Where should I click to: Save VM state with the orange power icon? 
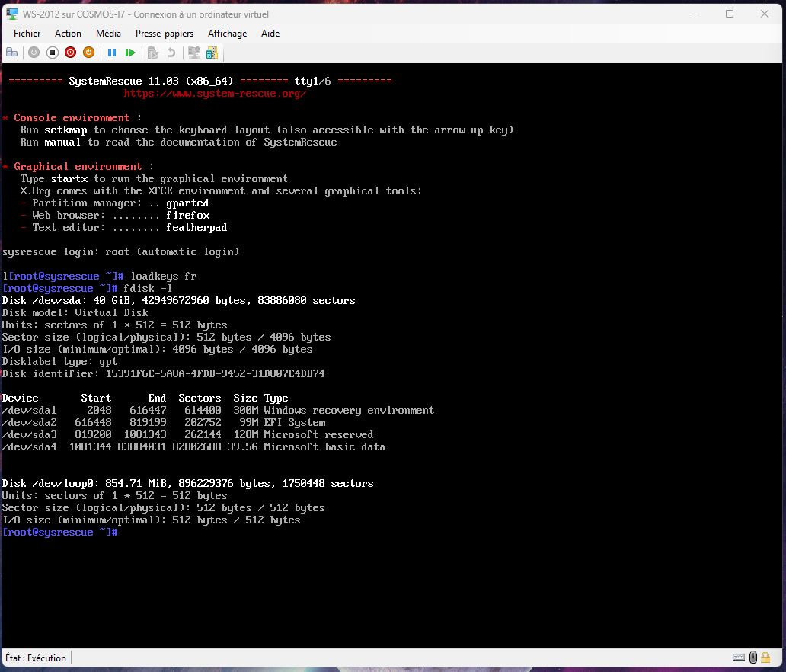[88, 53]
